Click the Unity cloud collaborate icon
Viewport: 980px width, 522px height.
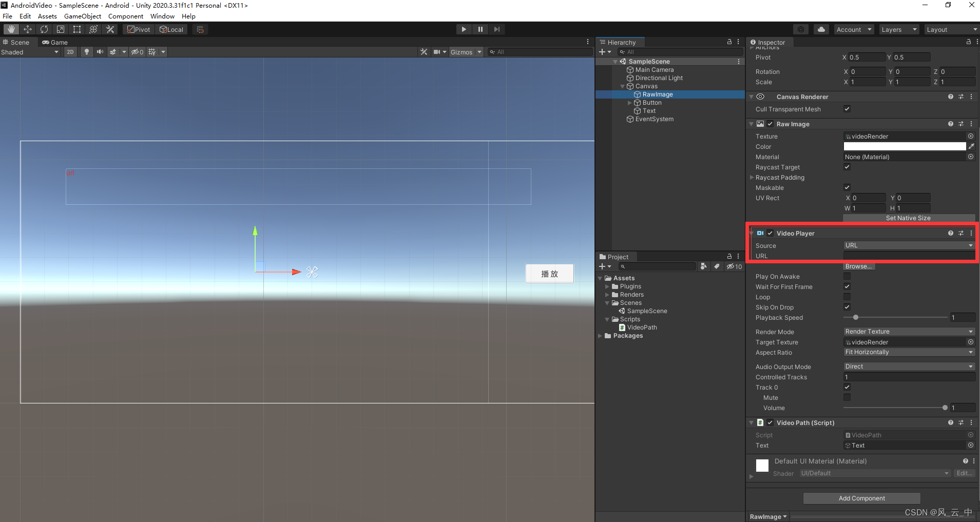coord(822,29)
